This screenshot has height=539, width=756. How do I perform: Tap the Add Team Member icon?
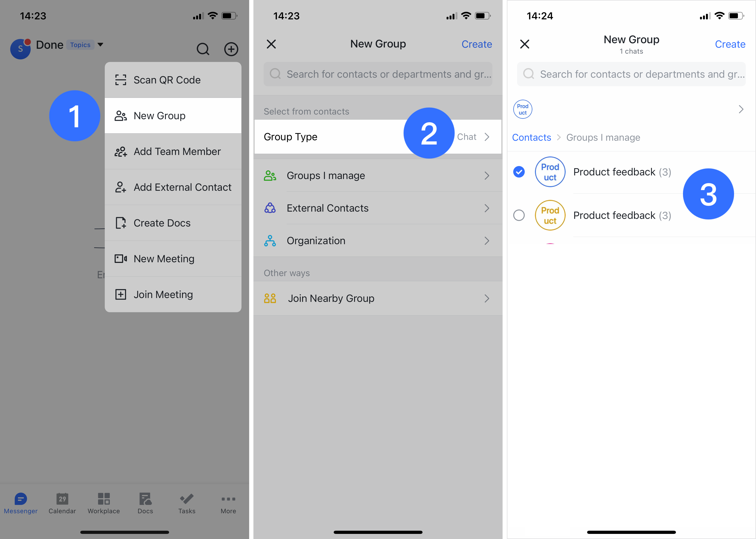click(x=121, y=151)
